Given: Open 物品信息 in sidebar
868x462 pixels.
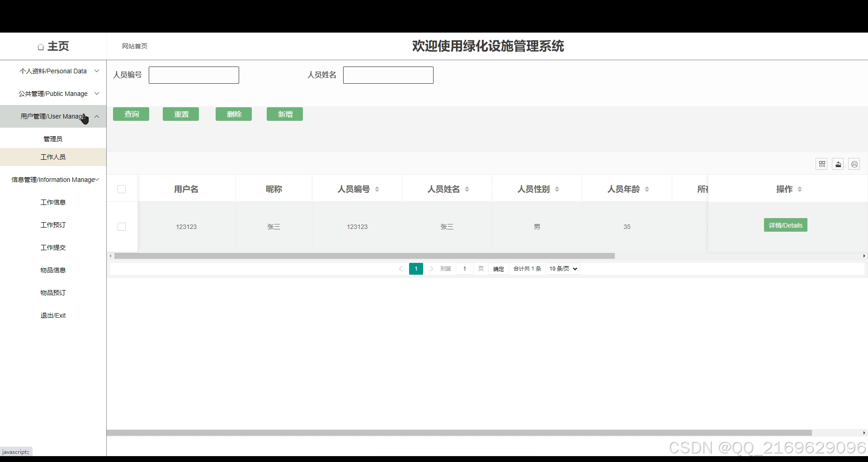Looking at the screenshot, I should 53,270.
